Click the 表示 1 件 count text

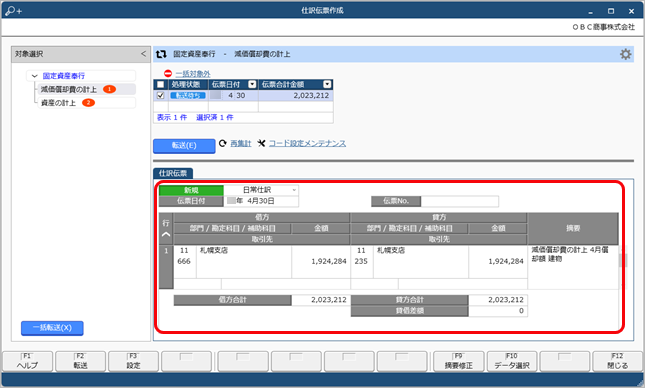pos(172,118)
